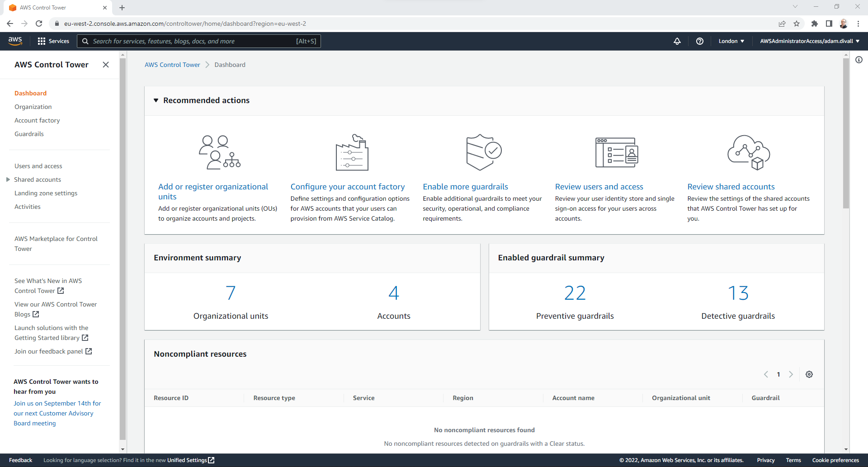The height and width of the screenshot is (467, 868).
Task: Expand Shared accounts in the sidebar
Action: click(8, 179)
